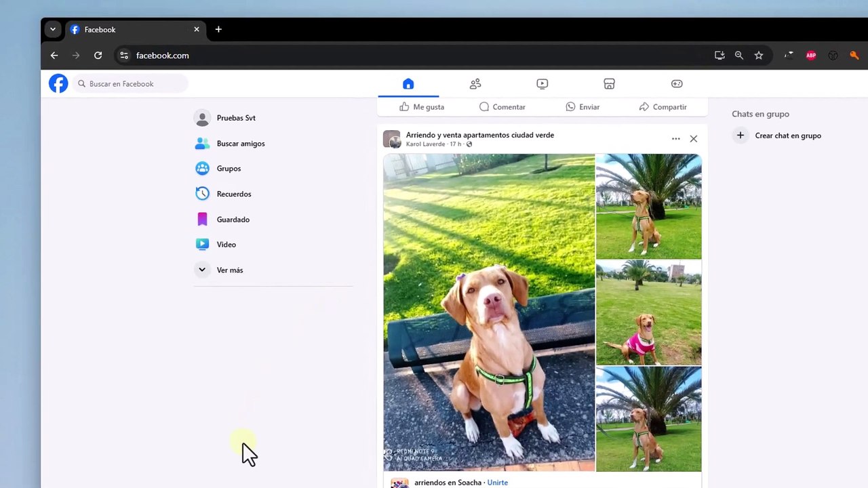Open the Friends tab icon

[x=475, y=84]
